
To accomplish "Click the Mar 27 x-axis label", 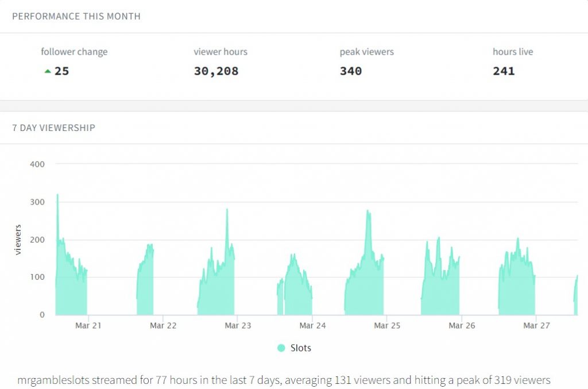I will [537, 326].
